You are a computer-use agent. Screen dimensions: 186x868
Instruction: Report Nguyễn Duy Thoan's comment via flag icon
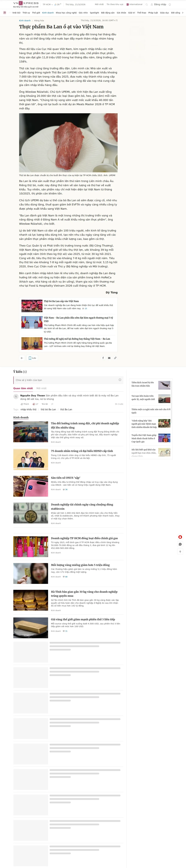click(x=52, y=404)
